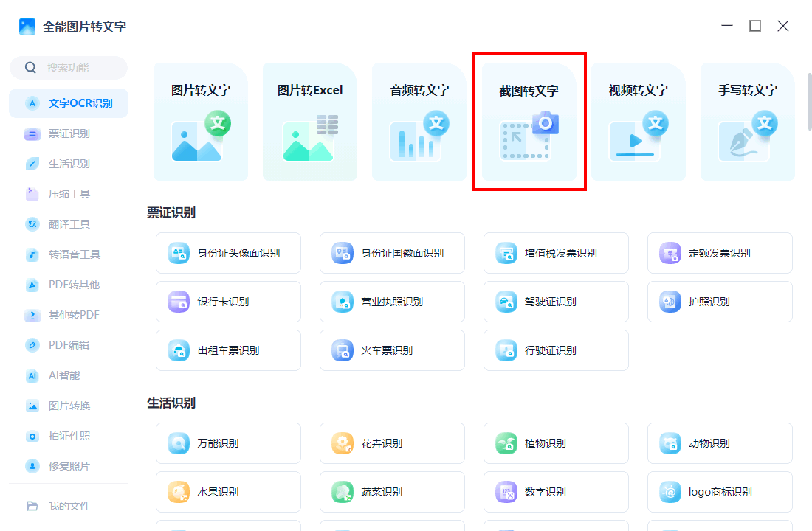
Task: Click the 数字识别 icon
Action: [506, 492]
